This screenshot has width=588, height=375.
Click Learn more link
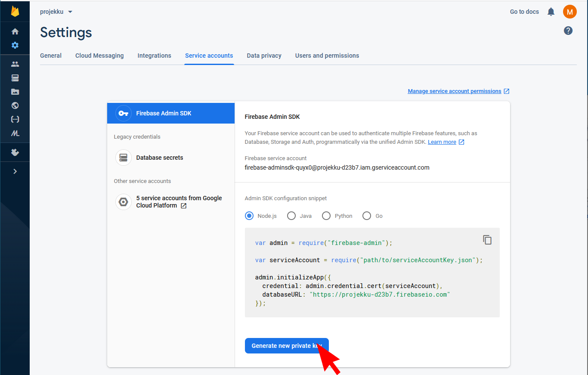(442, 142)
